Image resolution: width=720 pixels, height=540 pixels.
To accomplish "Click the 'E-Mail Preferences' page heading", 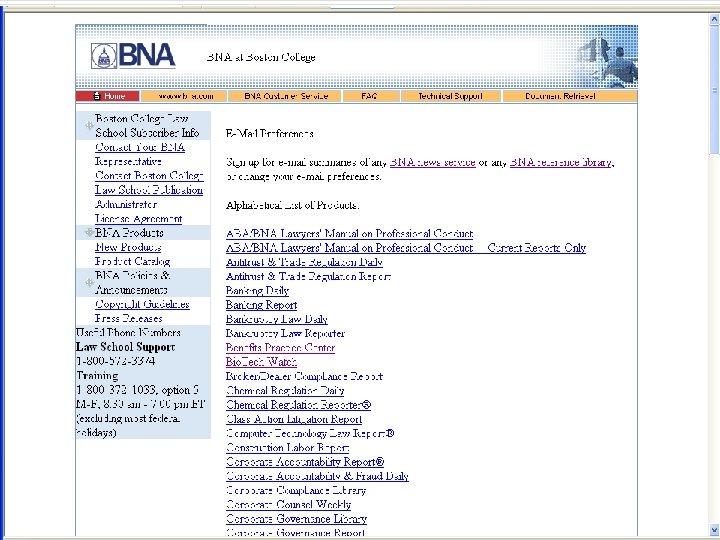I will click(x=270, y=134).
